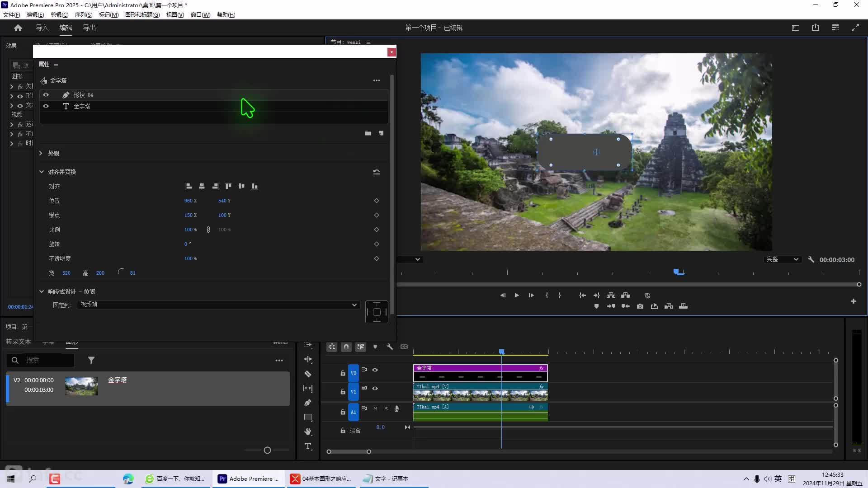Collapse the 对齐并变换 section
This screenshot has height=488, width=868.
pyautogui.click(x=41, y=172)
